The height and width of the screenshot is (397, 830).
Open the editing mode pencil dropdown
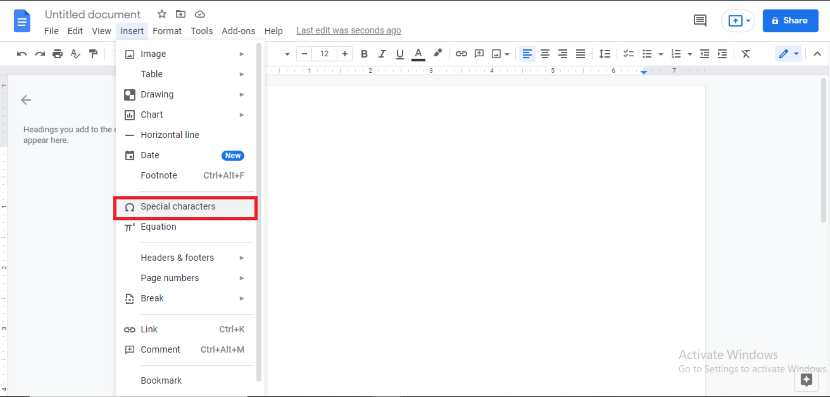click(x=787, y=53)
